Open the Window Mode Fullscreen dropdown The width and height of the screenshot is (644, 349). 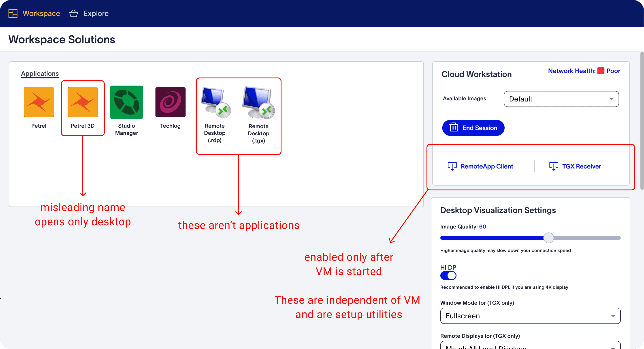530,316
